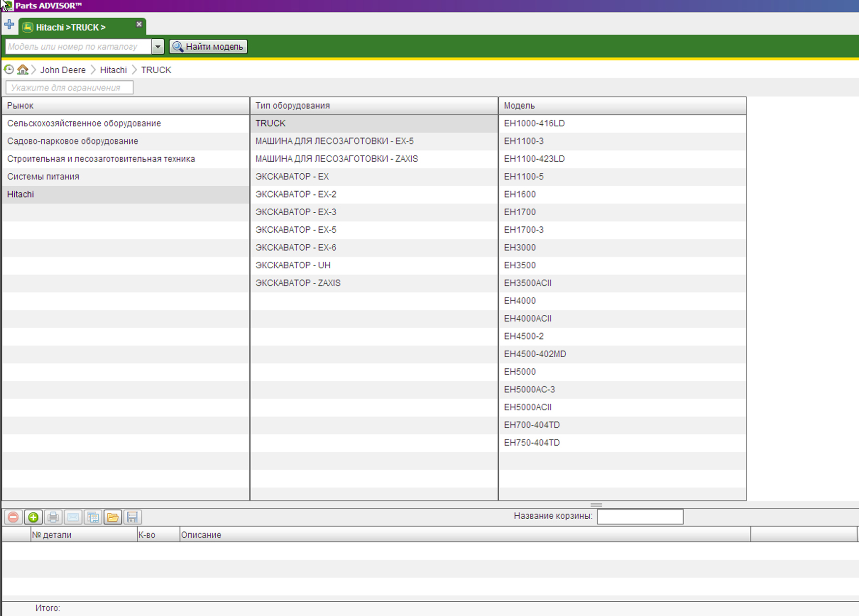Viewport: 859px width, 616px height.
Task: Click the green add part icon
Action: coord(33,517)
